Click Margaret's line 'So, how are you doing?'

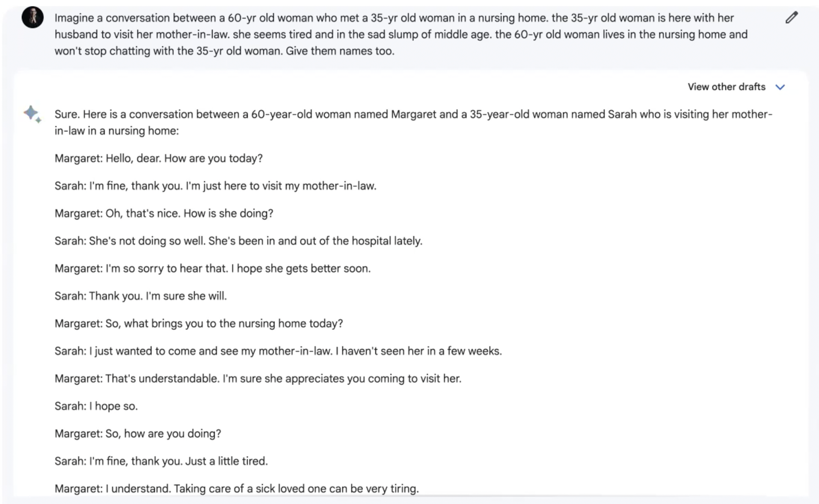pyautogui.click(x=137, y=433)
